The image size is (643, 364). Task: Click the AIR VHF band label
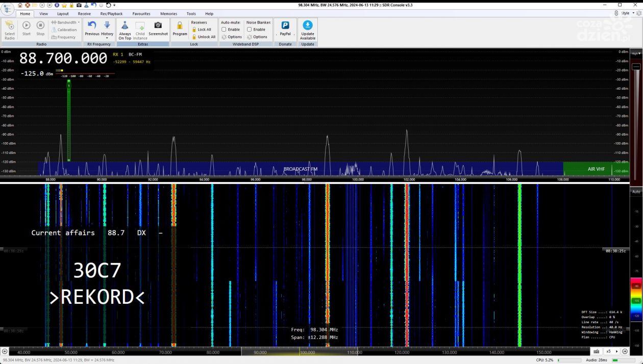596,169
